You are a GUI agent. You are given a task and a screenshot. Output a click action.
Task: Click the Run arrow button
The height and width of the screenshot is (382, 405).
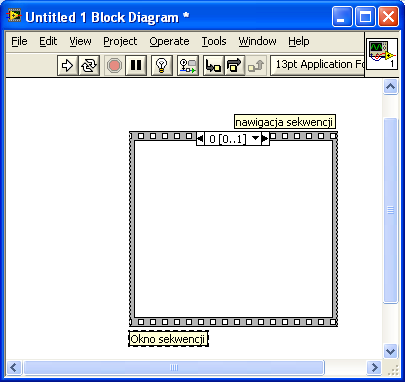68,65
